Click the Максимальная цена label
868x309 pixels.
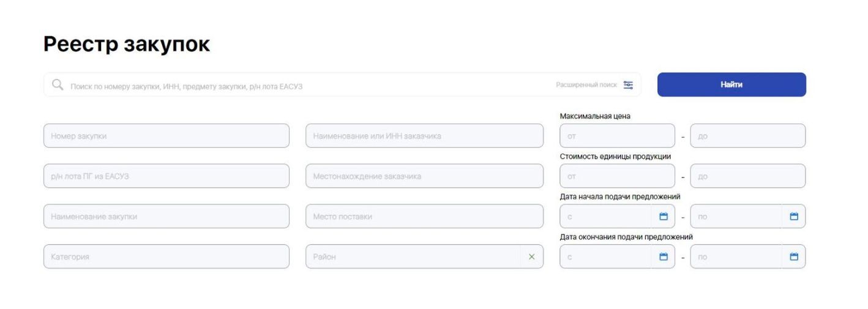point(595,116)
